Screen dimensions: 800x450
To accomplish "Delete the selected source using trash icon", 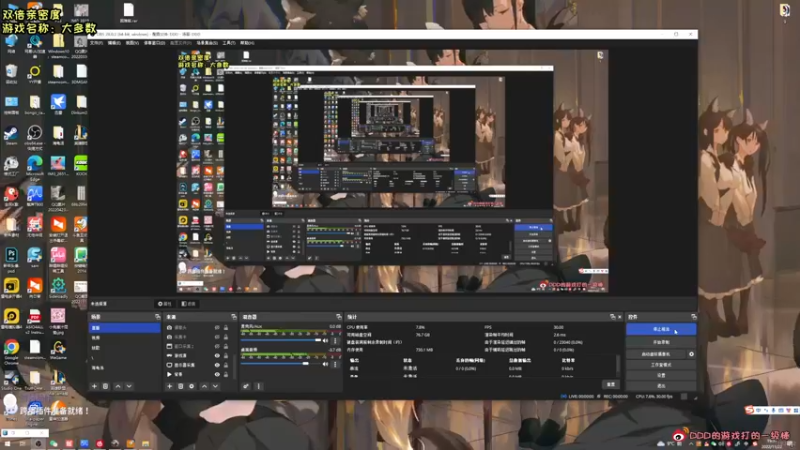I will coord(181,386).
